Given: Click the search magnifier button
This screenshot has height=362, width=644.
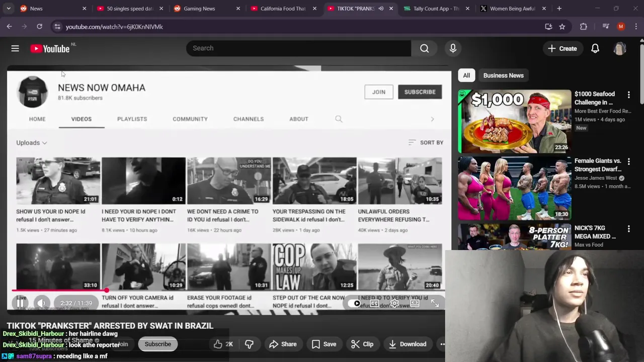Looking at the screenshot, I should (425, 48).
